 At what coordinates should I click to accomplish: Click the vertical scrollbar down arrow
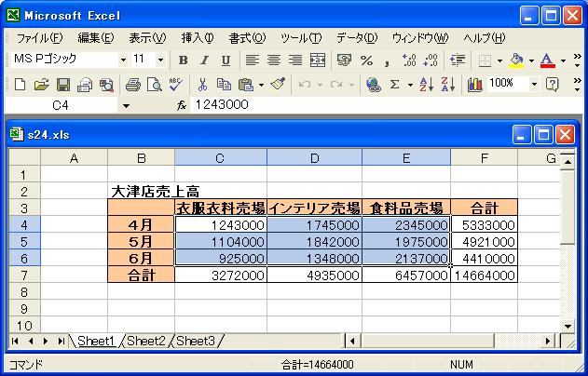tap(567, 326)
